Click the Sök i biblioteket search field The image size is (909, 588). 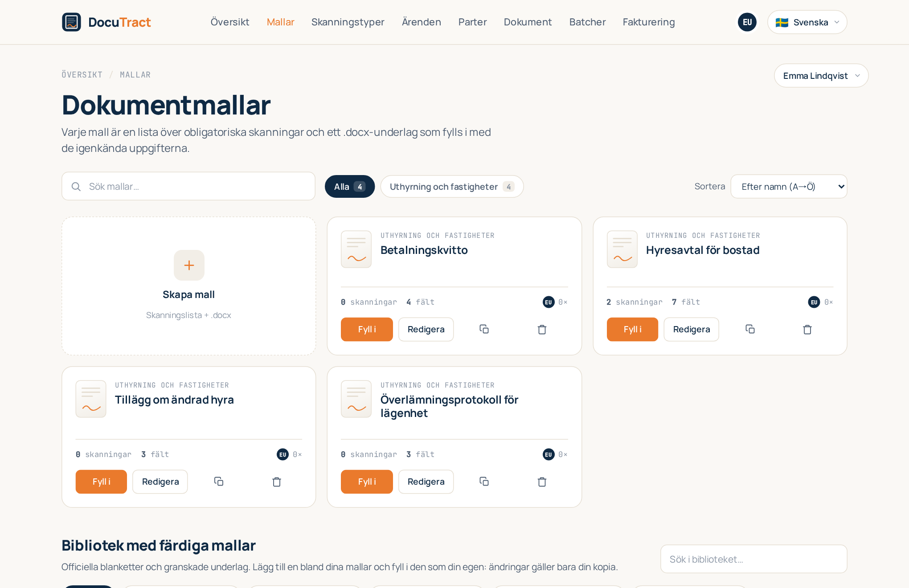[x=754, y=559]
